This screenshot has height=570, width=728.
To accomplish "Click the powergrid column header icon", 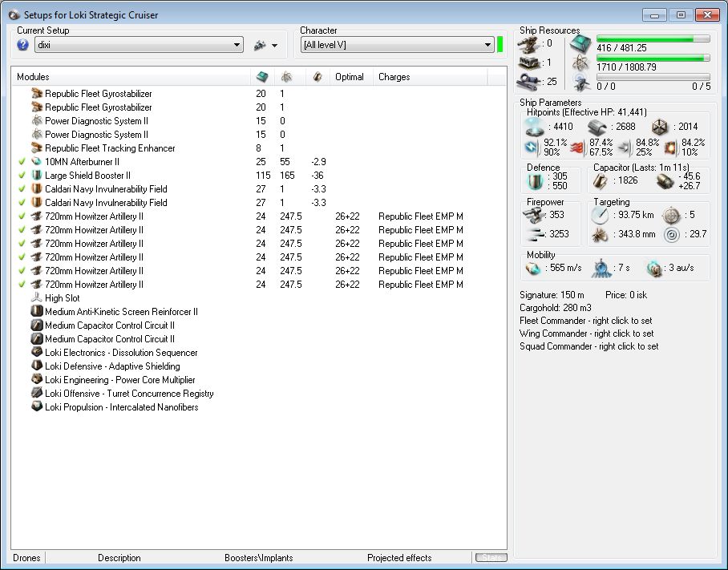I will [286, 77].
